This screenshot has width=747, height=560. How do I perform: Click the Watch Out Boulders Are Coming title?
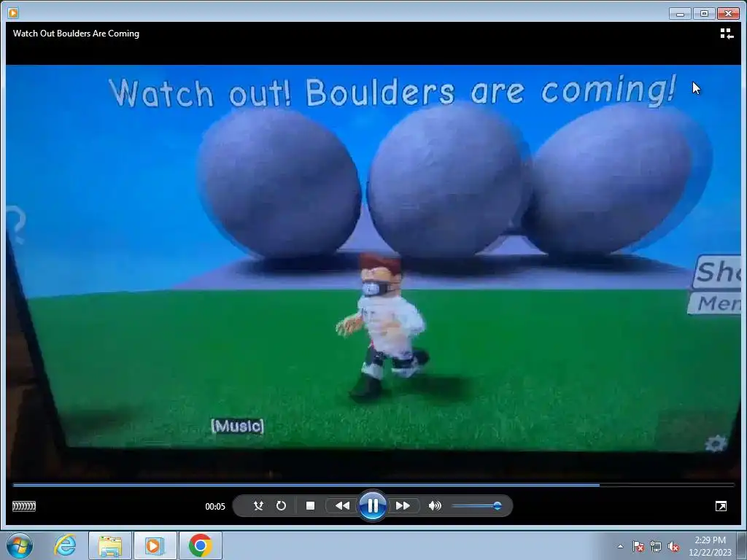pos(76,34)
